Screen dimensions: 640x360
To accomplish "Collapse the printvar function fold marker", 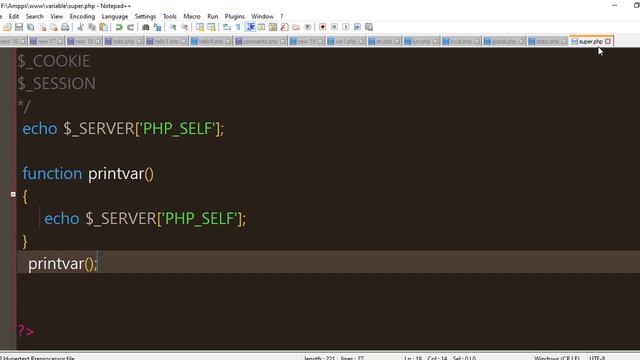I will 13,194.
